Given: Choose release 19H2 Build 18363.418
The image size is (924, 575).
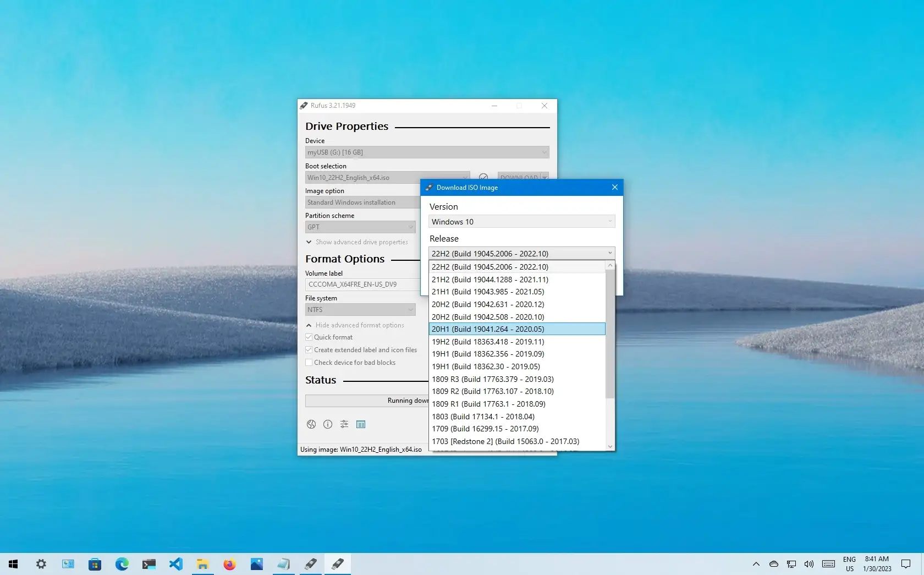Looking at the screenshot, I should click(x=517, y=342).
